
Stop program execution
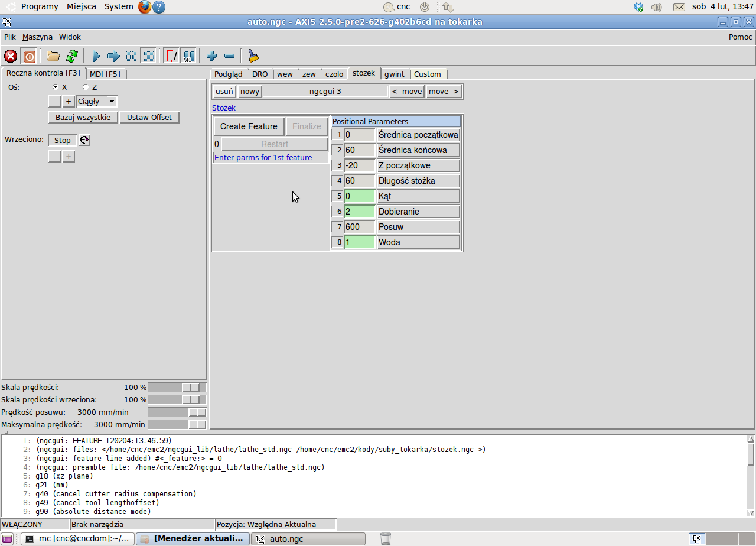pyautogui.click(x=149, y=56)
